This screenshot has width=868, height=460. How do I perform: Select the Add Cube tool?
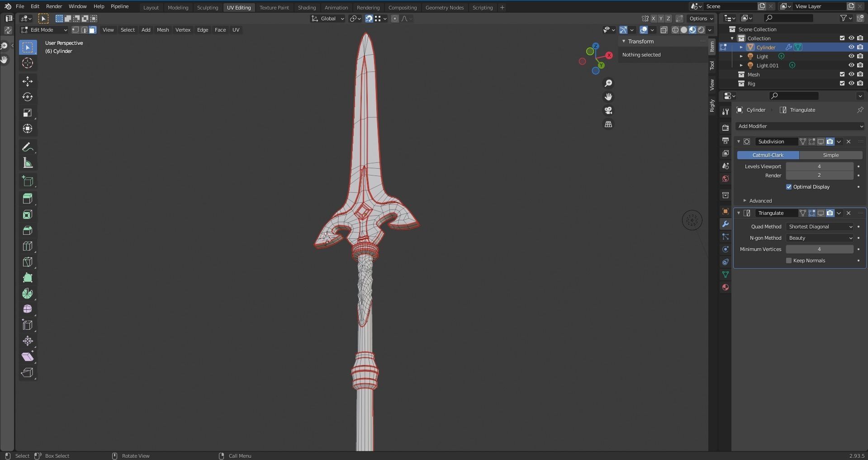click(28, 181)
